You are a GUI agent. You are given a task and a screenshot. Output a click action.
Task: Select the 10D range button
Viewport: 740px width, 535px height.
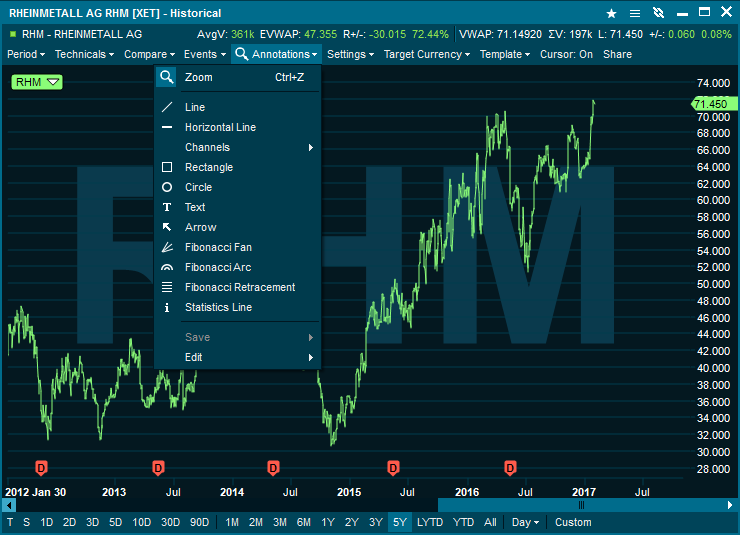(x=142, y=522)
